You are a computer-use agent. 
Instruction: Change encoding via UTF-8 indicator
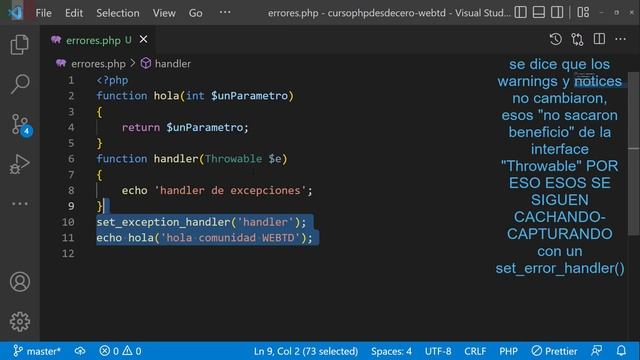click(438, 351)
